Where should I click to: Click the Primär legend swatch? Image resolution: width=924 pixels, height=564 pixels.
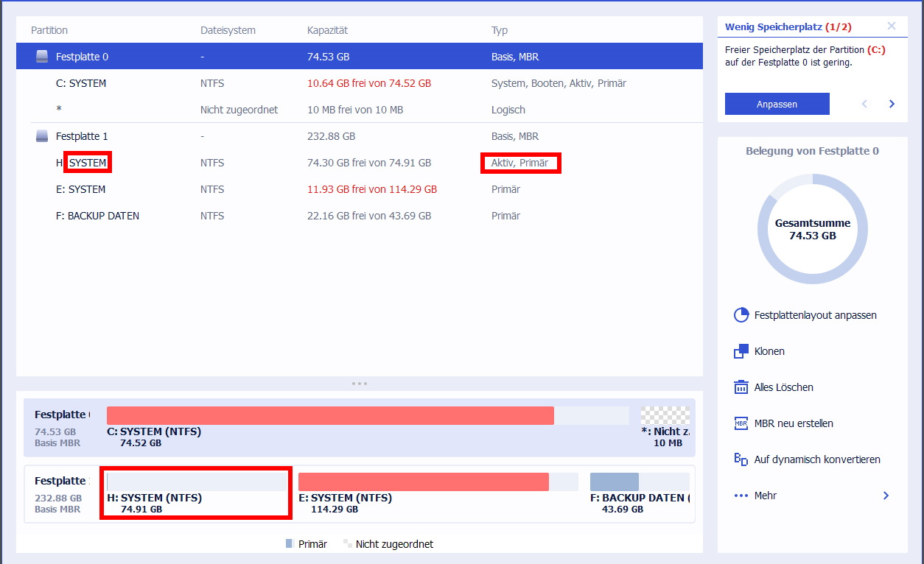coord(289,544)
